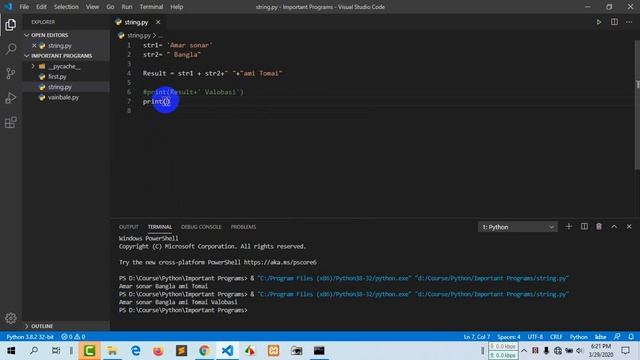Screen dimensions: 640x360
Task: Open notifications bell in status bar
Action: tap(631, 337)
